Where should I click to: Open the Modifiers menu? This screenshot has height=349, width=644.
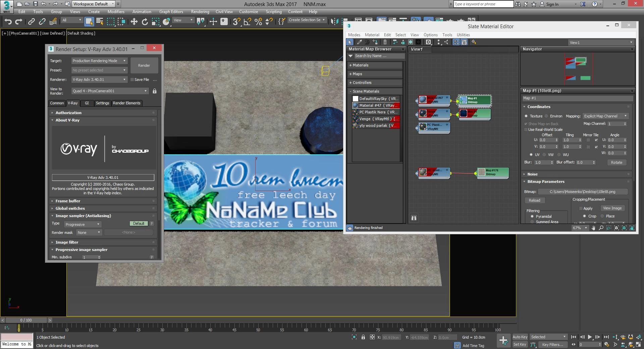click(116, 12)
